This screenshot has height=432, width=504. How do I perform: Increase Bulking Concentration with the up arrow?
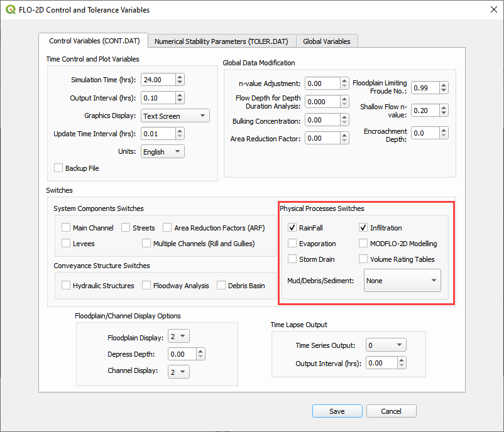[x=344, y=117]
